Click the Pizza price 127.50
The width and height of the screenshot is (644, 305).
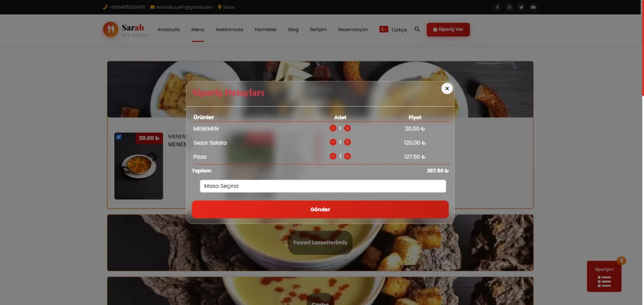(415, 157)
